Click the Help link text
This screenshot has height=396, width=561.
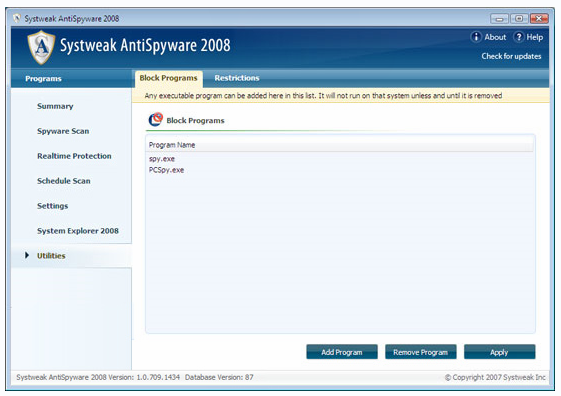(x=535, y=37)
